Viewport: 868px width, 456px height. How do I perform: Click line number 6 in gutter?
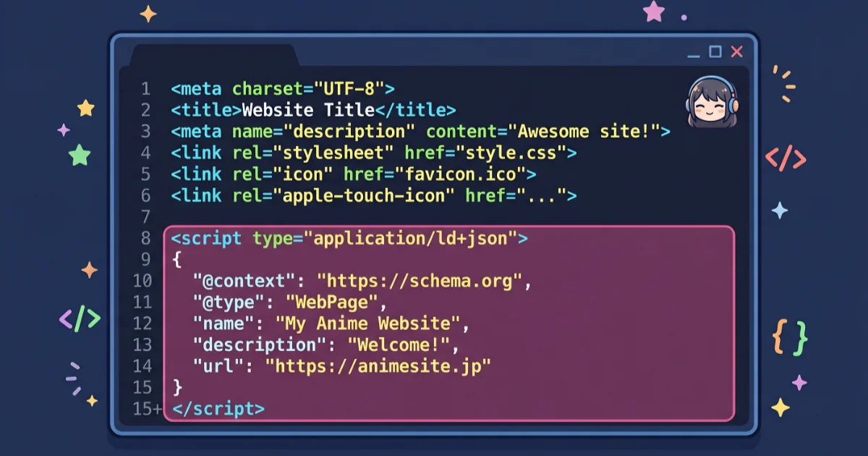145,195
